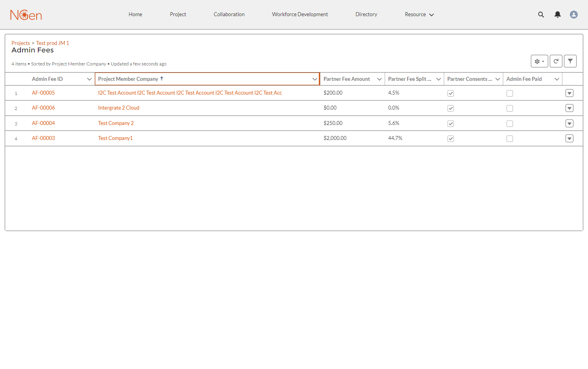The width and height of the screenshot is (588, 369).
Task: Open admin fee AF-00005
Action: pos(43,93)
